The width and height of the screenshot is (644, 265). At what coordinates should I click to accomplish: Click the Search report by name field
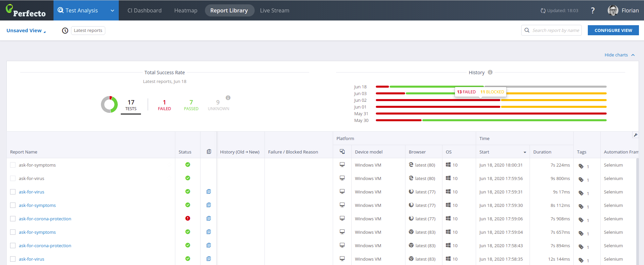coord(555,30)
